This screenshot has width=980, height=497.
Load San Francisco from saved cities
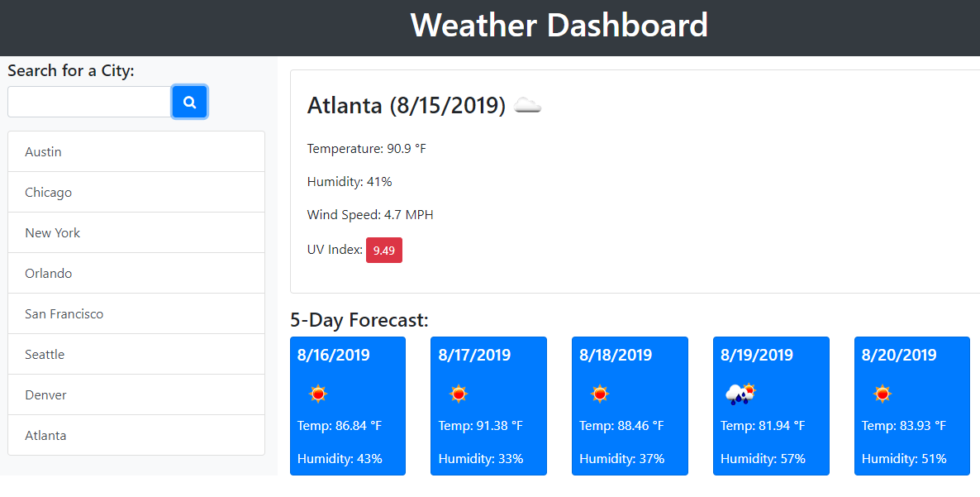(136, 314)
